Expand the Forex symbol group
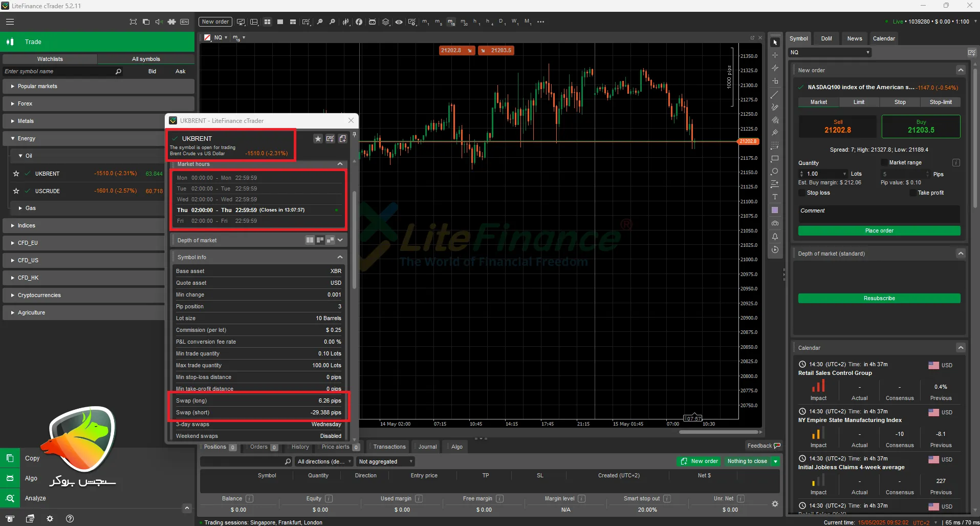 (x=25, y=103)
